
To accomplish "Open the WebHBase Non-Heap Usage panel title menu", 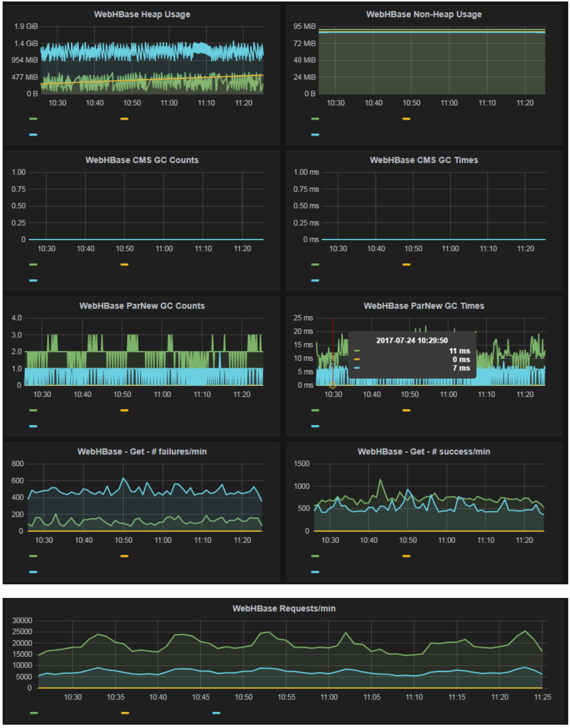I will [423, 14].
